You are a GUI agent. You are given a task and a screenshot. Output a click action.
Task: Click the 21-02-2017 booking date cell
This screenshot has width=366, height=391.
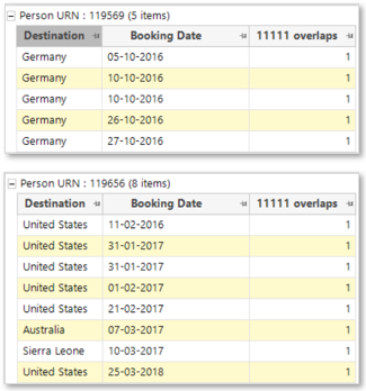pyautogui.click(x=176, y=309)
